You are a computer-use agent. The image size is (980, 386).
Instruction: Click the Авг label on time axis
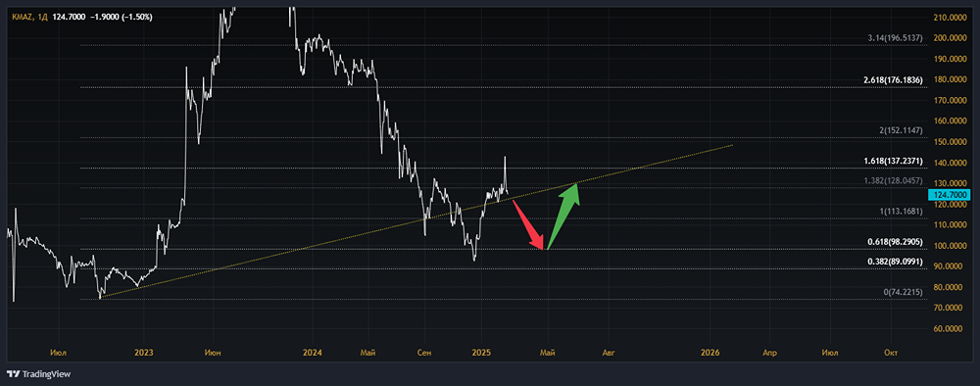609,353
